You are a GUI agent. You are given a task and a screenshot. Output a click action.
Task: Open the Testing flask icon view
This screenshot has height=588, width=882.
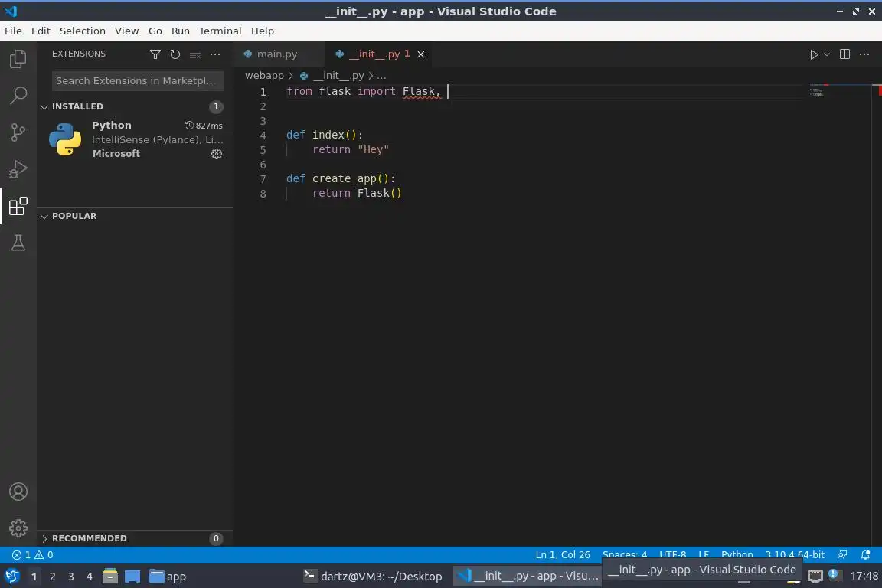[x=18, y=243]
